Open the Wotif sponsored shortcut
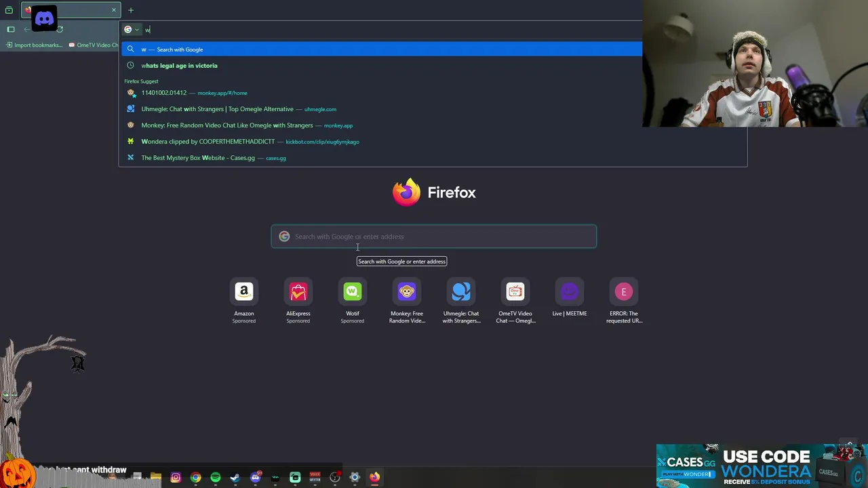The image size is (868, 488). click(353, 301)
